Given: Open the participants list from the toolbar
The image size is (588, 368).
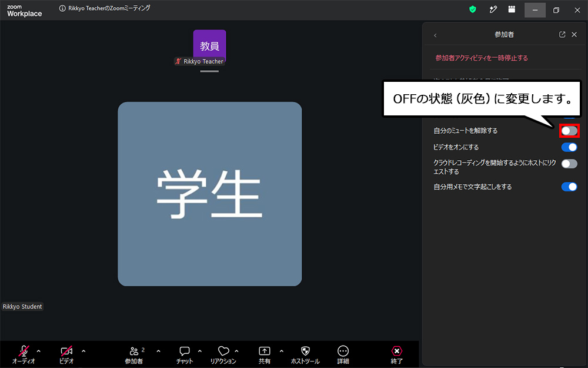Looking at the screenshot, I should pyautogui.click(x=134, y=355).
